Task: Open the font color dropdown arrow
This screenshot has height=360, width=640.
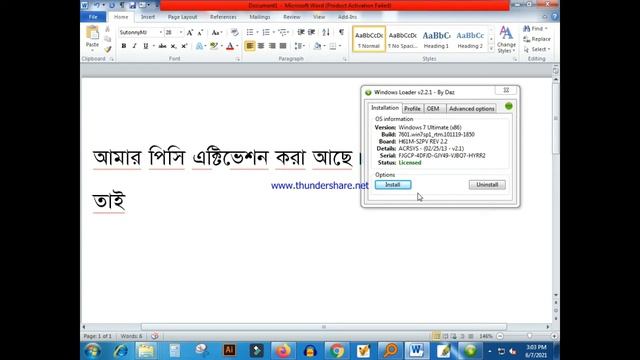Action: click(237, 46)
